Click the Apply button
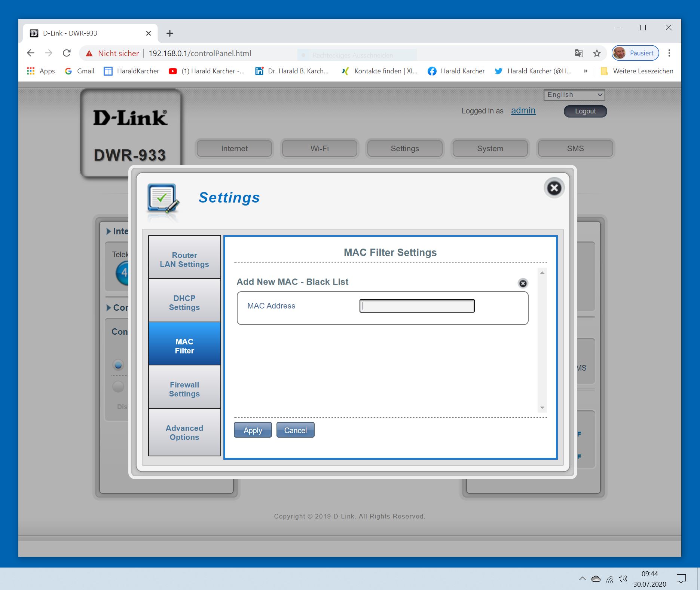The image size is (700, 590). click(253, 430)
